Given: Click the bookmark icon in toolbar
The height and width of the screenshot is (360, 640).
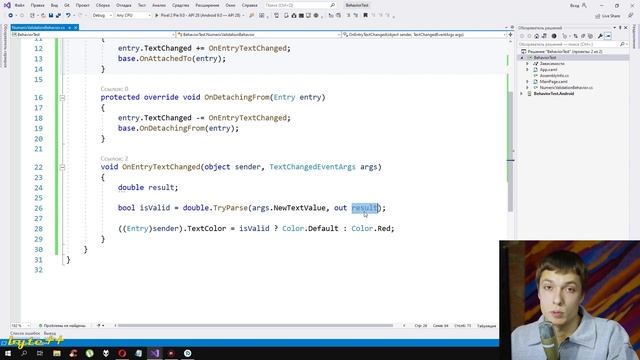Looking at the screenshot, I should 365,16.
